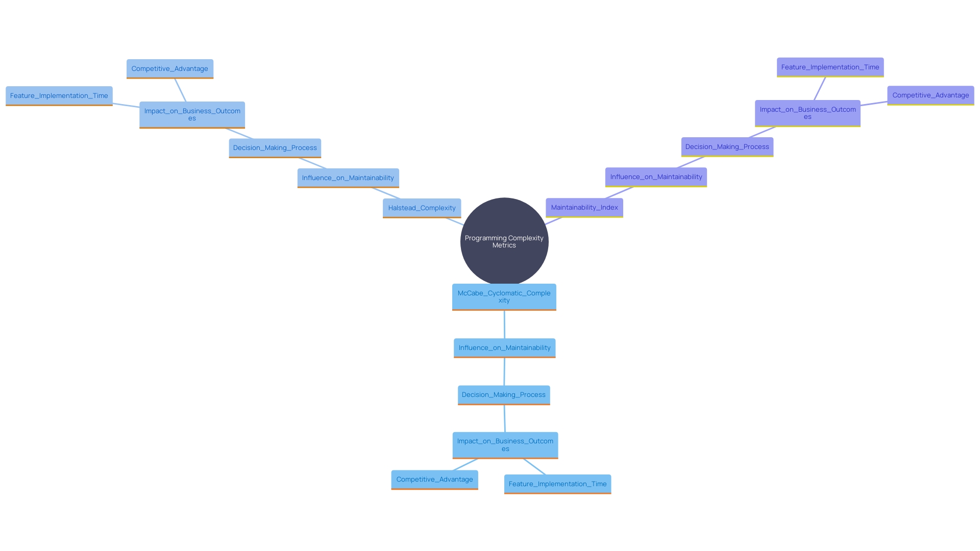
Task: Expand bottom Feature_Implementation_Time node
Action: click(557, 483)
